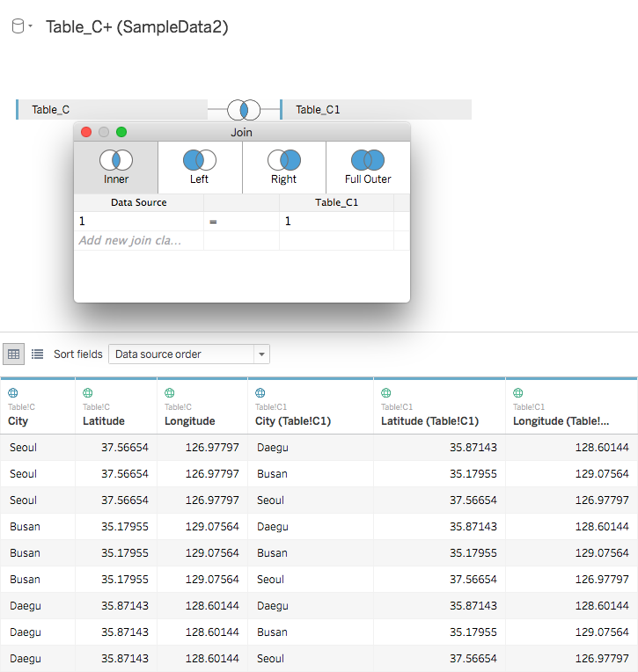Click the globe icon above Latitude (Table!C1)
The image size is (638, 672).
pos(386,392)
